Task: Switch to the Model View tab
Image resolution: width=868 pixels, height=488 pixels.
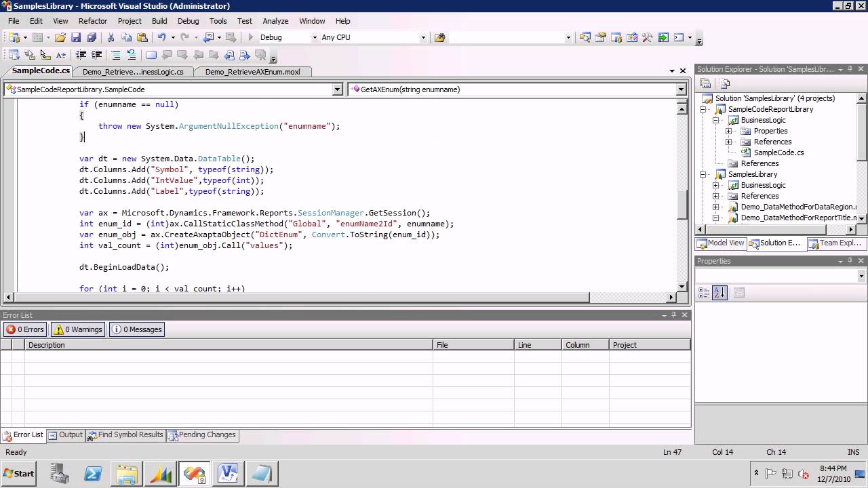Action: pos(721,243)
